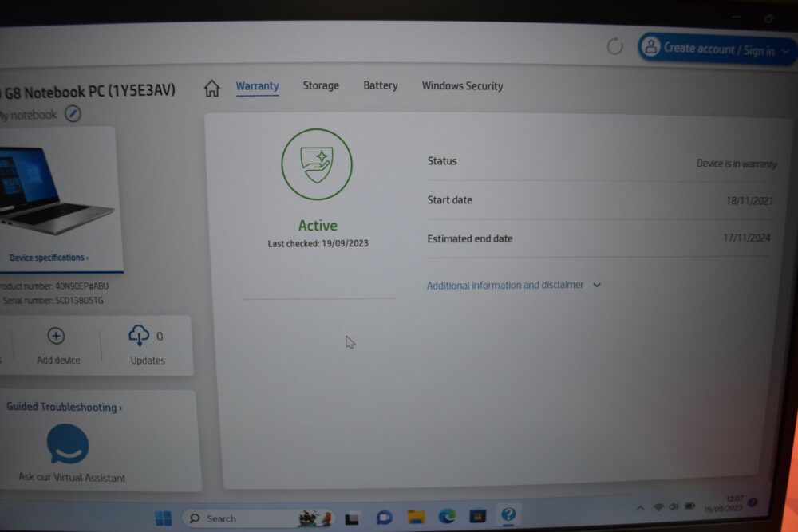This screenshot has height=532, width=798.
Task: Click the Add device plus icon
Action: coord(56,336)
